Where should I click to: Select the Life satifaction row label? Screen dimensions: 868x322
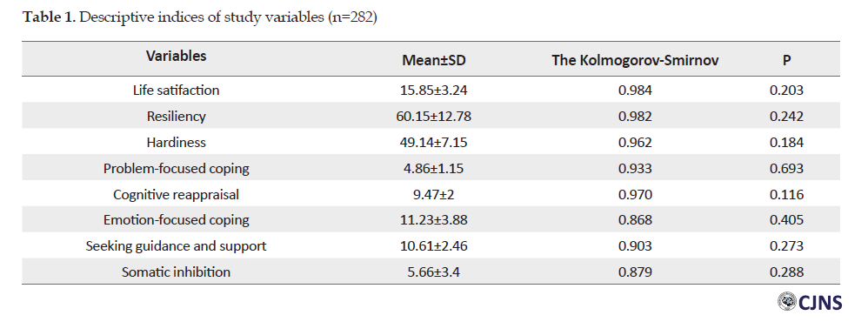[x=176, y=90]
